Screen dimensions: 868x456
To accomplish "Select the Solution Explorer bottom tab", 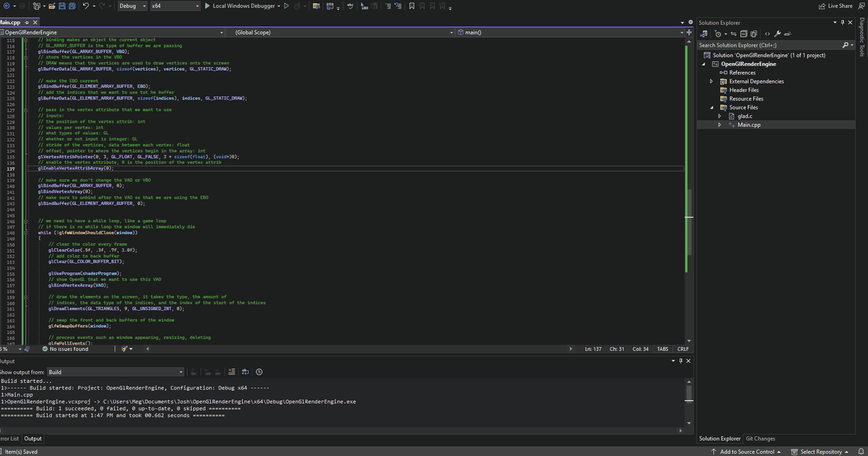I will click(719, 438).
